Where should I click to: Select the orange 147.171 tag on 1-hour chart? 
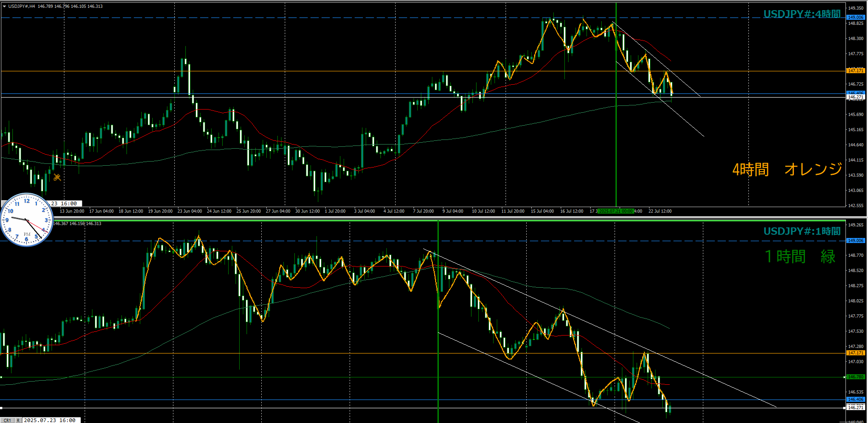(856, 353)
